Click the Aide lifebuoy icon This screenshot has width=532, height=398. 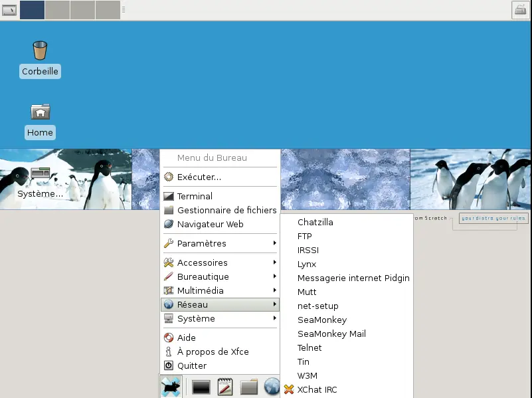pos(169,338)
